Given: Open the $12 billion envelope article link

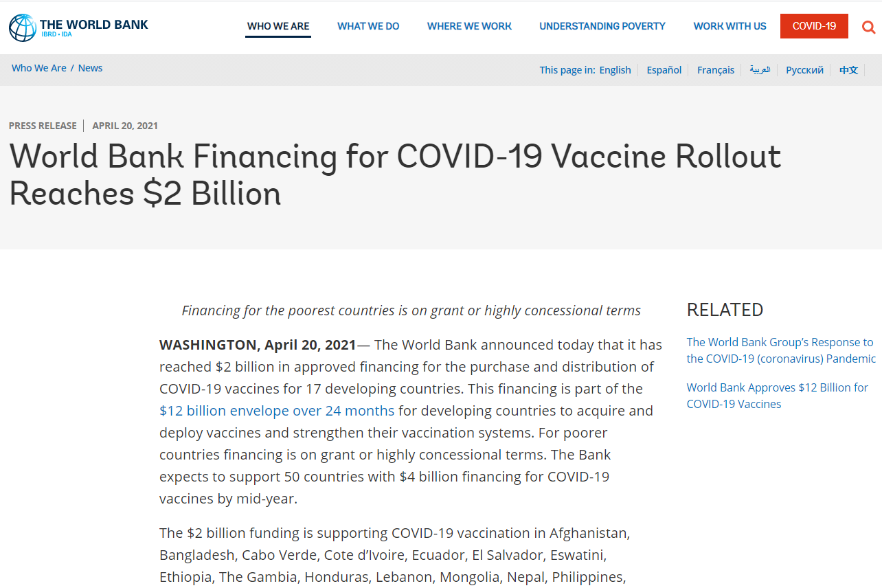Looking at the screenshot, I should coord(277,410).
